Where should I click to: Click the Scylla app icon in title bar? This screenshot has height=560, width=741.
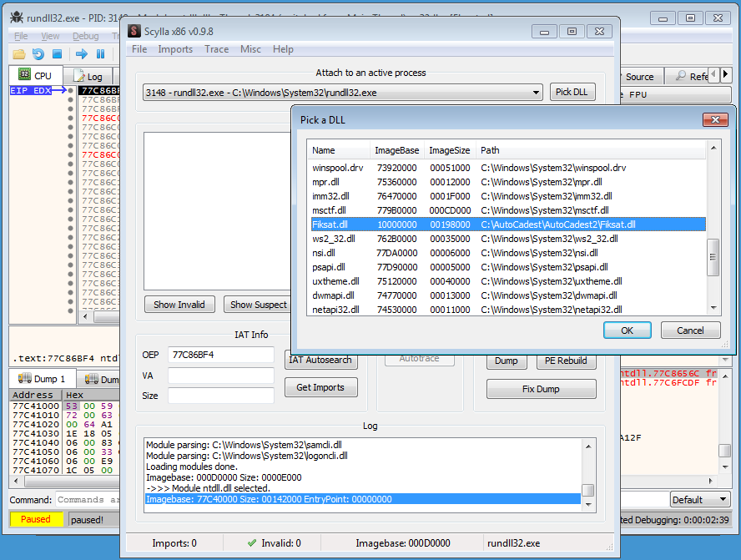(134, 31)
